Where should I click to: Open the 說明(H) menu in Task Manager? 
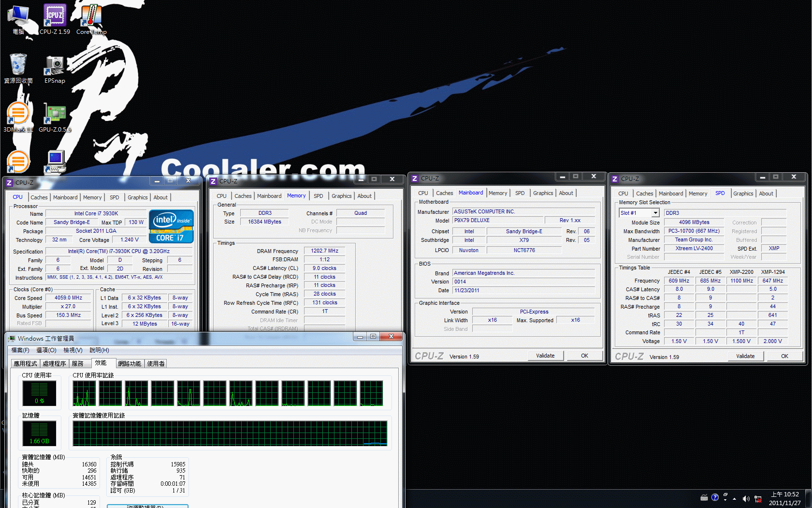(100, 350)
